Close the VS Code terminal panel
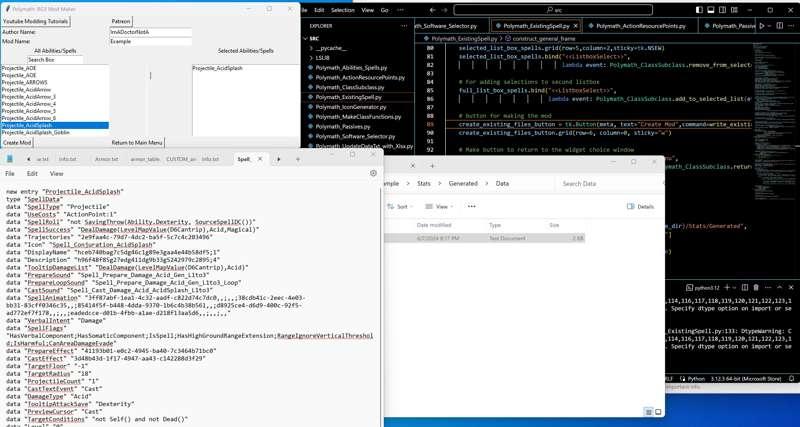800x427 pixels. [791, 288]
